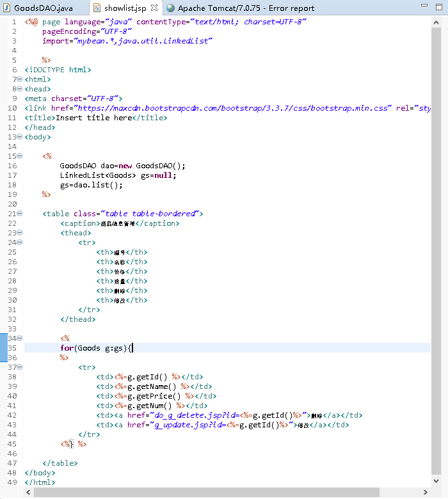The image size is (448, 499).
Task: Click the td line with g.getId() on line 38
Action: tap(150, 377)
